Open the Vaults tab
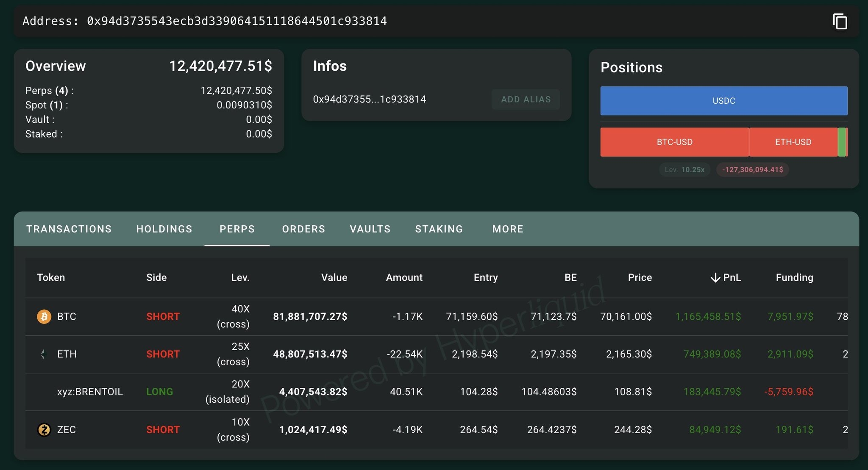Viewport: 868px width, 470px height. [370, 229]
